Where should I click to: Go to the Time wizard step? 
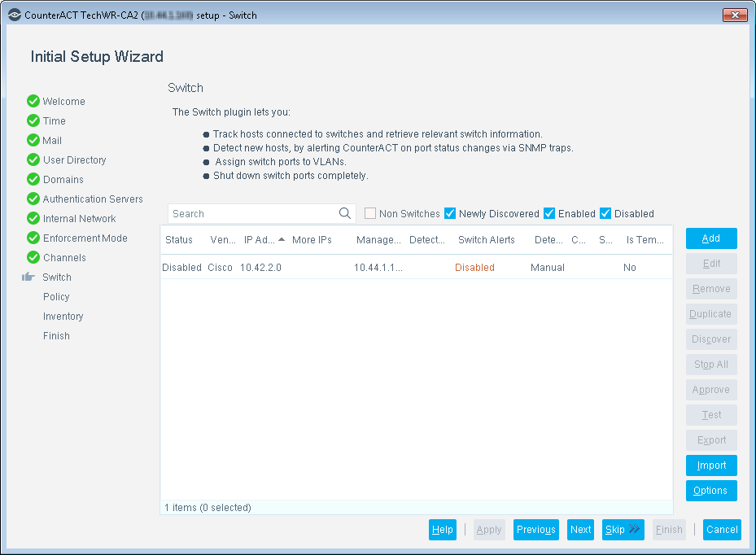(x=54, y=121)
